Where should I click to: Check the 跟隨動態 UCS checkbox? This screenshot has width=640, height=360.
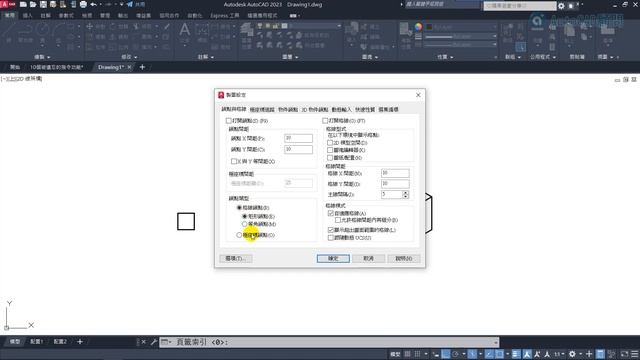click(331, 238)
